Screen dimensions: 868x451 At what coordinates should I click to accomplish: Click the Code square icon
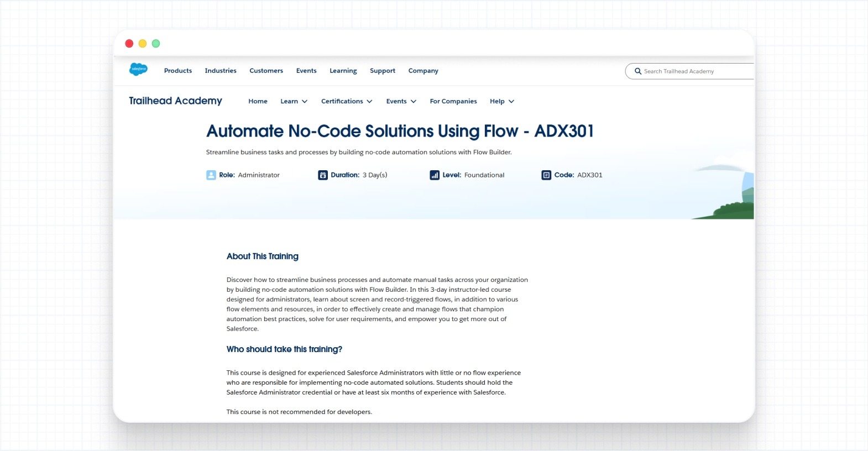546,175
